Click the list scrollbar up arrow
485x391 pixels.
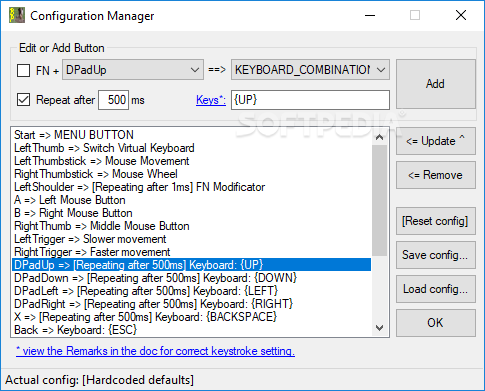pyautogui.click(x=379, y=137)
